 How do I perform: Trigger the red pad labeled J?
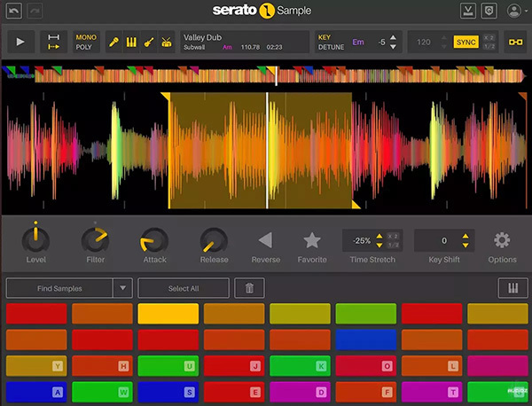click(234, 365)
